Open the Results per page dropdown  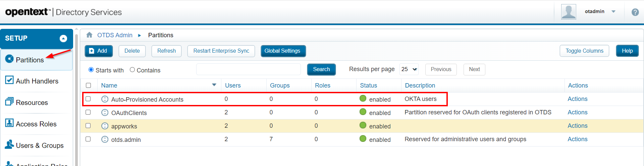(x=409, y=69)
